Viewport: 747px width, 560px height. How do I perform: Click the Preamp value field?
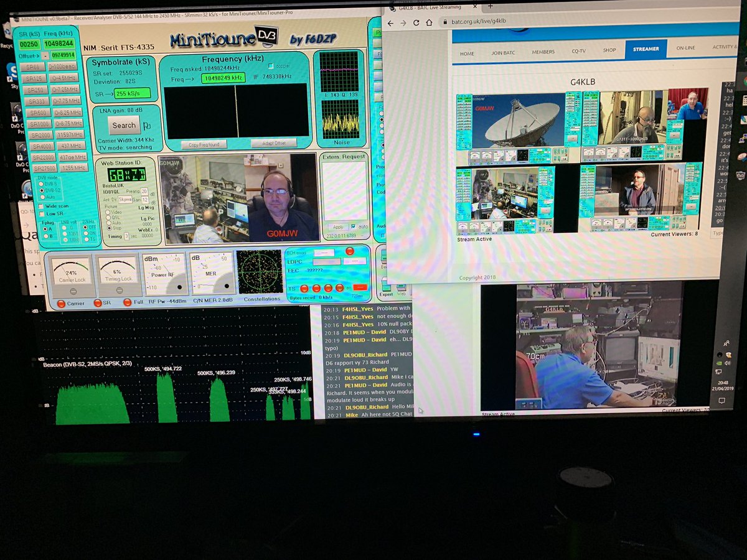tap(144, 192)
